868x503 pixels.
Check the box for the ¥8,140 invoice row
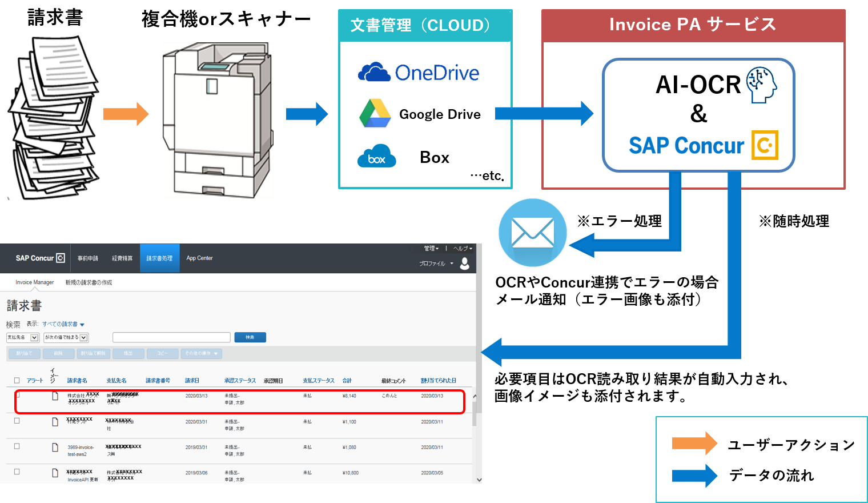18,394
